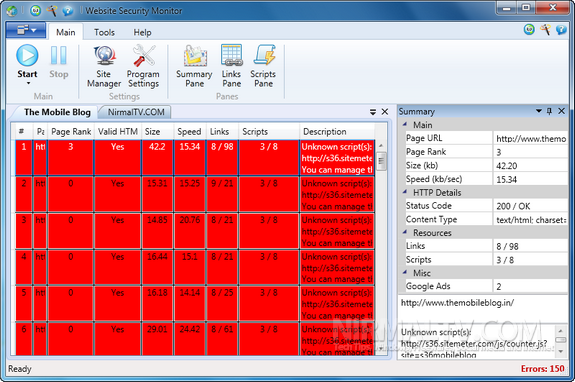Image resolution: width=575 pixels, height=382 pixels.
Task: Click the title bar globe application icon
Action: pos(12,11)
